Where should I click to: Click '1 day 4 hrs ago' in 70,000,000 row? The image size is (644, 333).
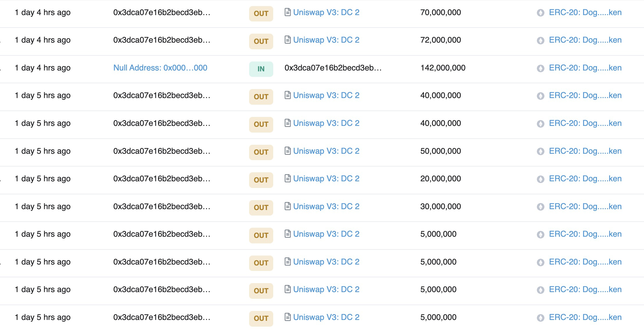click(x=43, y=12)
